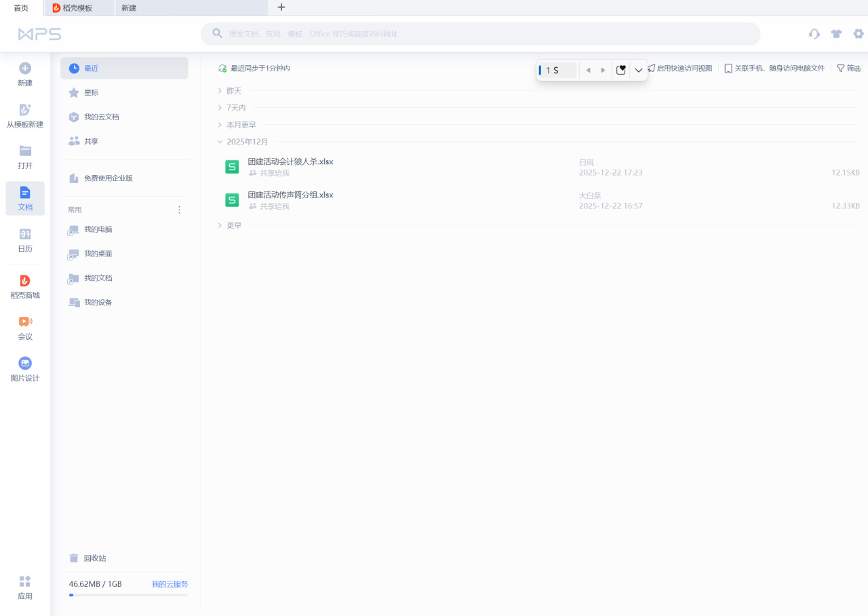Select 最近 in the navigation list

(x=124, y=69)
